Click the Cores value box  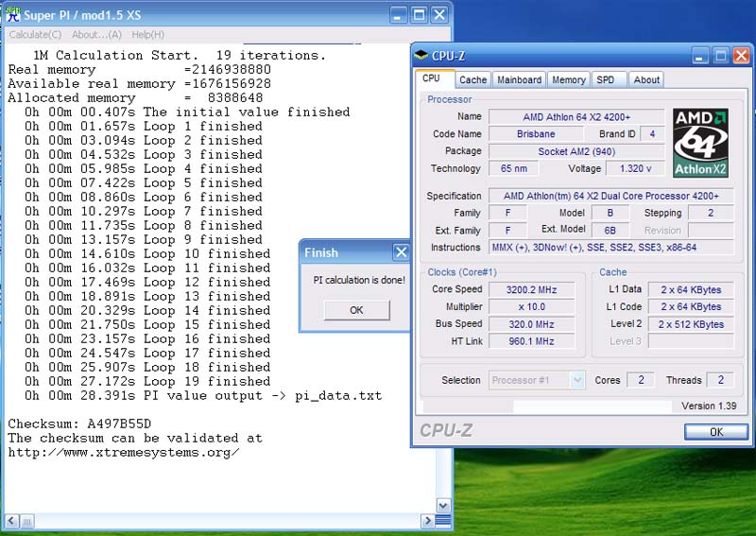point(641,380)
